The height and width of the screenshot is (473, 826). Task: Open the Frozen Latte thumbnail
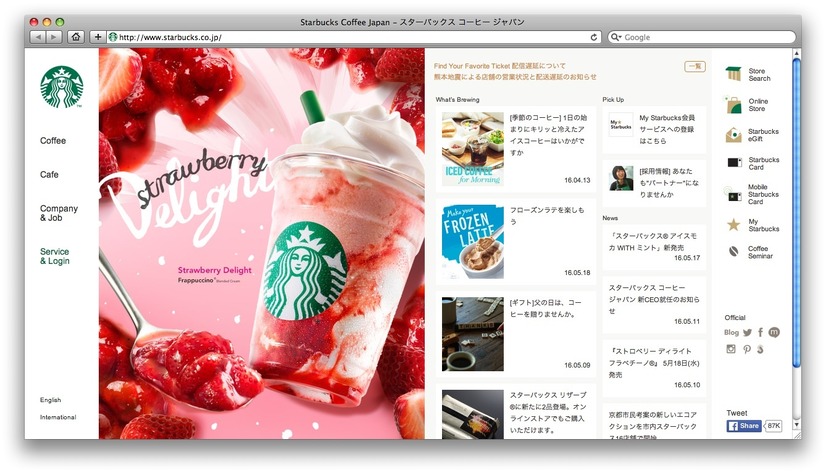point(473,241)
